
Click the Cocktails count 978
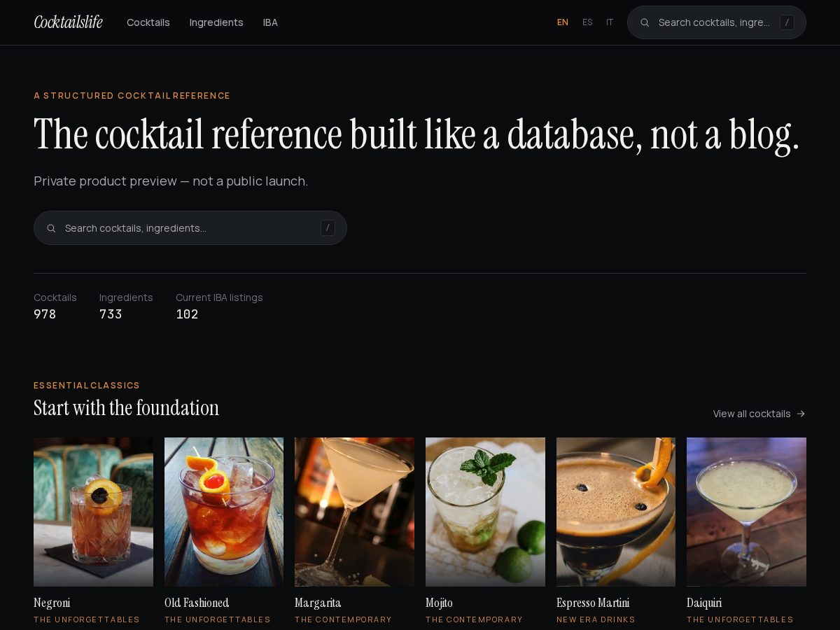[45, 314]
